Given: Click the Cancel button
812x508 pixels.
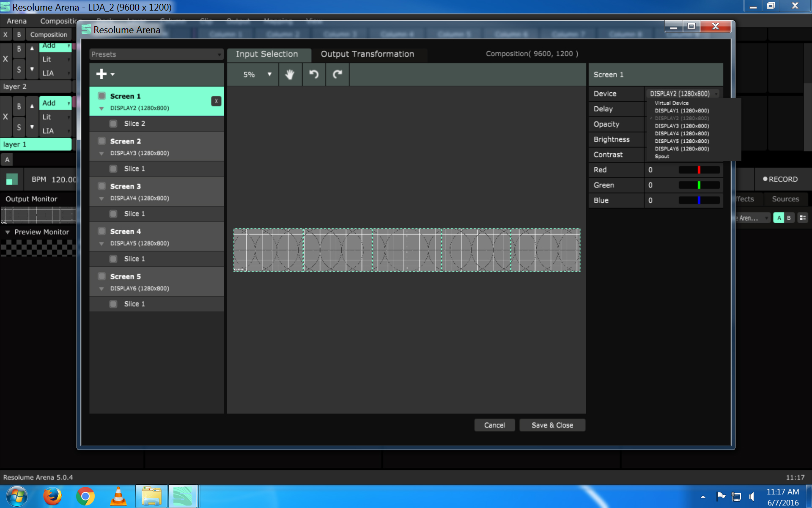Looking at the screenshot, I should 494,425.
